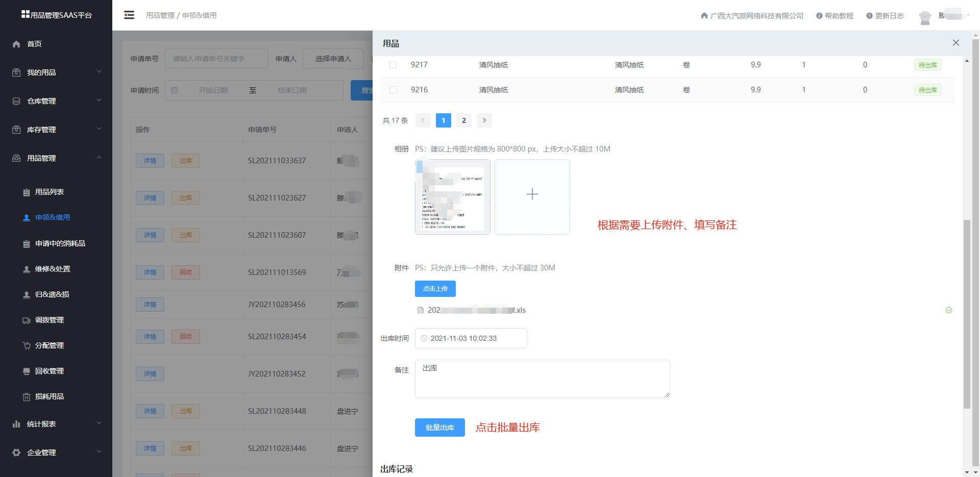
Task: Click the 申请单号 search input
Action: click(x=216, y=59)
